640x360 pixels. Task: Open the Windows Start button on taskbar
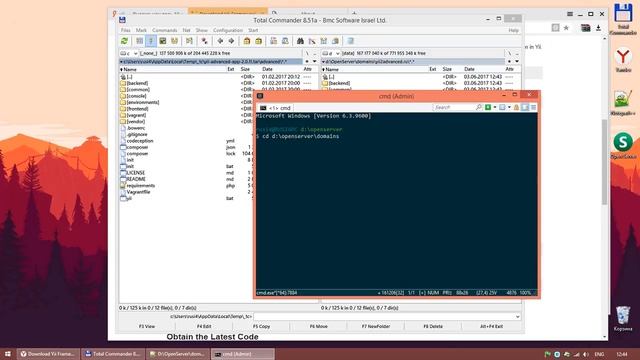[x=8, y=354]
